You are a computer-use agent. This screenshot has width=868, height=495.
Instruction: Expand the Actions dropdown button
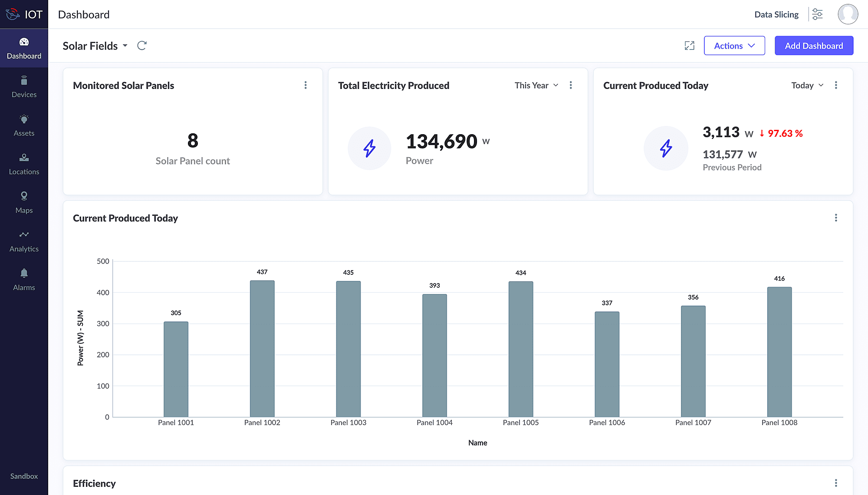[x=734, y=46]
